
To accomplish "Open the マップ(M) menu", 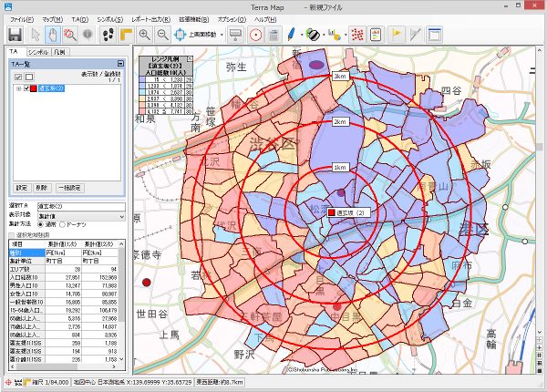I will [x=52, y=19].
